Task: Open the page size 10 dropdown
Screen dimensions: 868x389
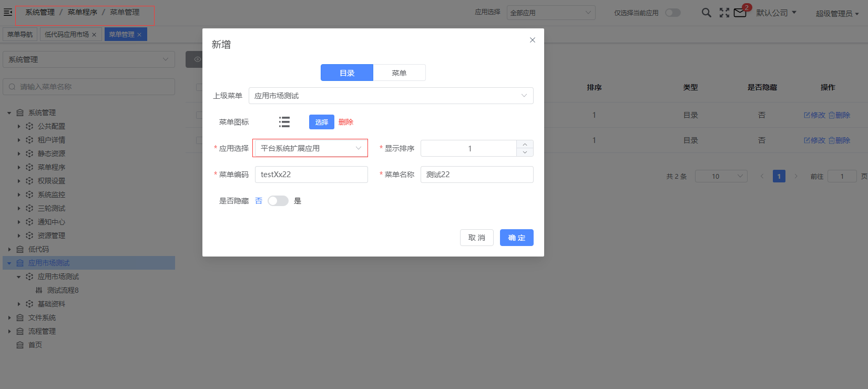Action: click(x=721, y=176)
